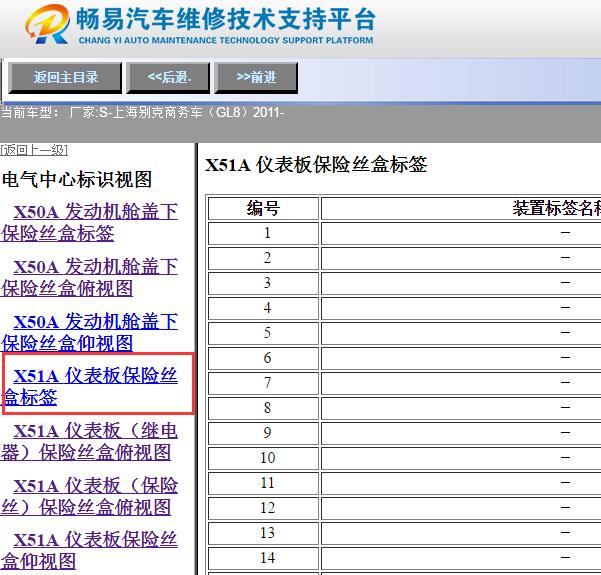Open X50A 发动机舱盖下保险丝盒标签 link

tap(89, 222)
